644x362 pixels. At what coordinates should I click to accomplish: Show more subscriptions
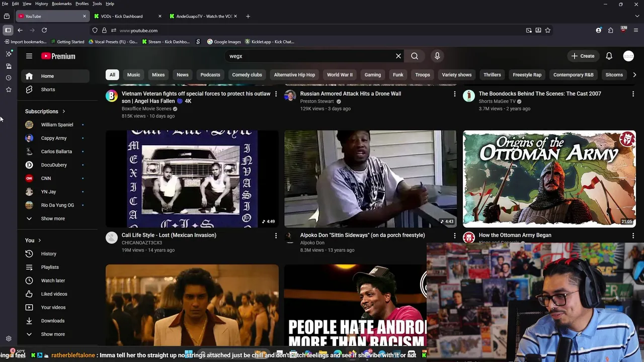click(55, 219)
